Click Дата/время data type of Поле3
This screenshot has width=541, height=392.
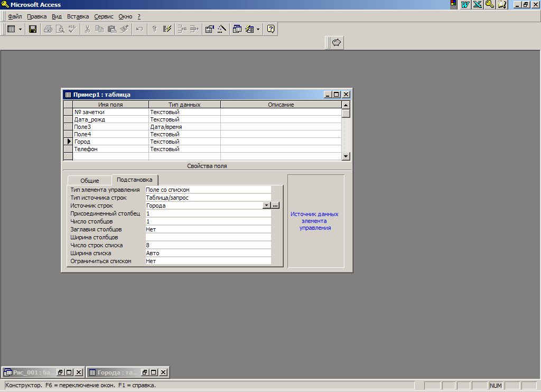click(x=184, y=127)
